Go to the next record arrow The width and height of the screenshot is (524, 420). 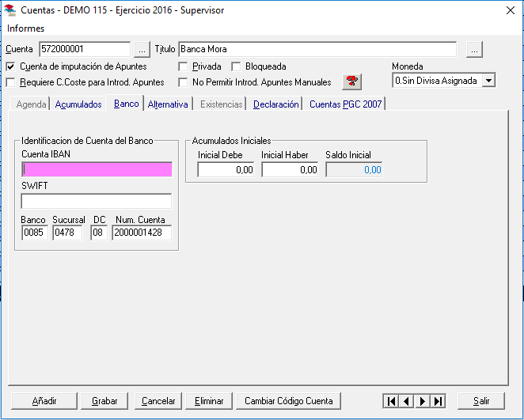point(423,401)
